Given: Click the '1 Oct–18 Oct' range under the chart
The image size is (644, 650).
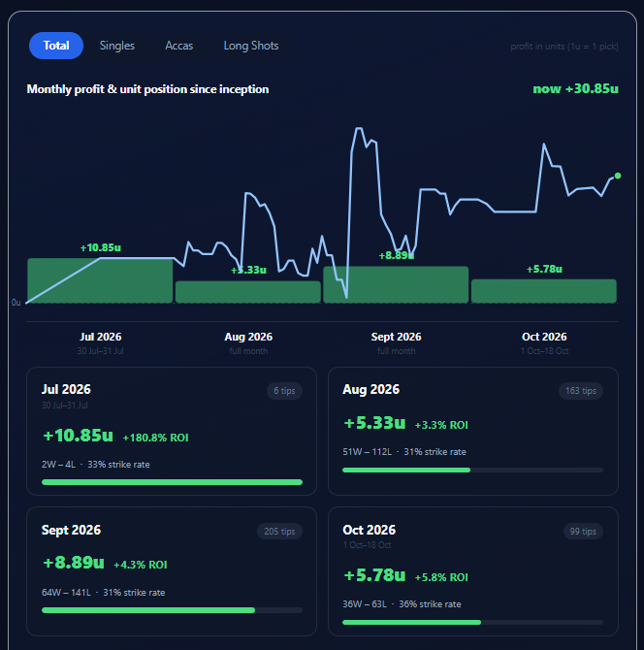Looking at the screenshot, I should pos(544,351).
